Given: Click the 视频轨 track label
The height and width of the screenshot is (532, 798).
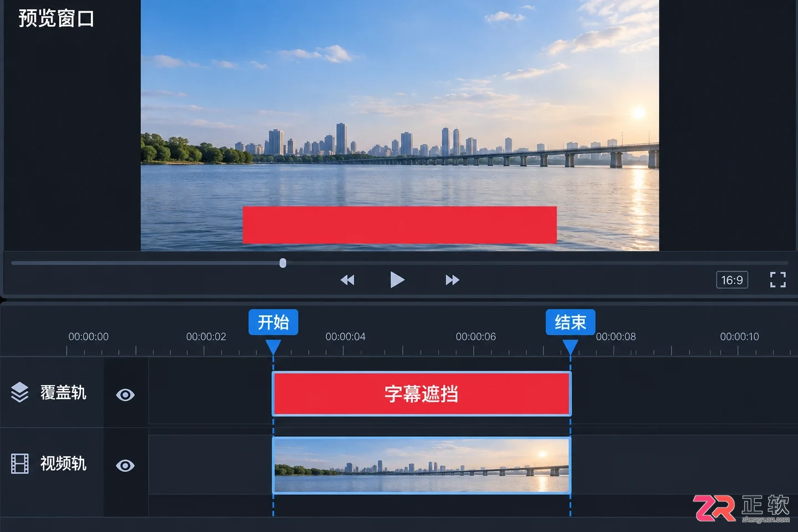Looking at the screenshot, I should point(63,463).
